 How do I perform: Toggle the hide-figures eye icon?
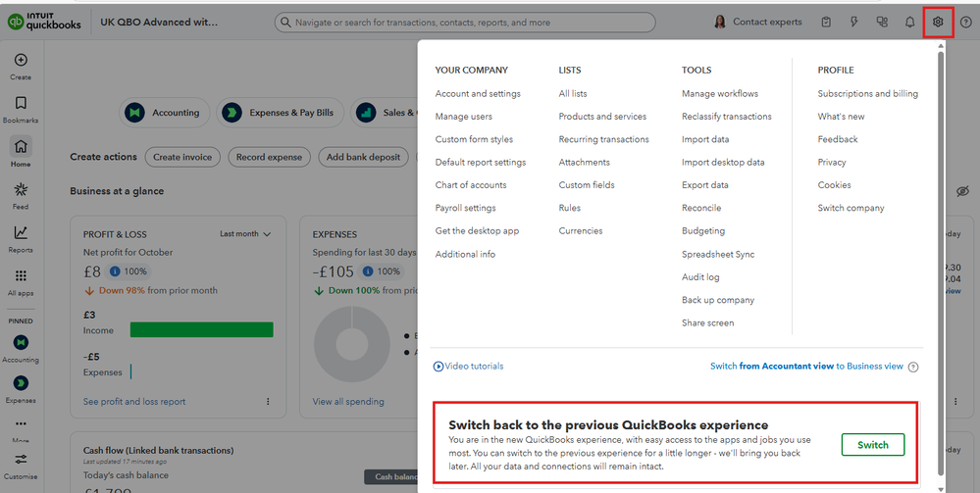962,191
